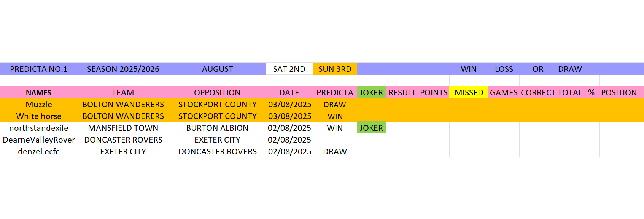
Task: Click White horse's WIN prediction cell
Action: tap(335, 116)
